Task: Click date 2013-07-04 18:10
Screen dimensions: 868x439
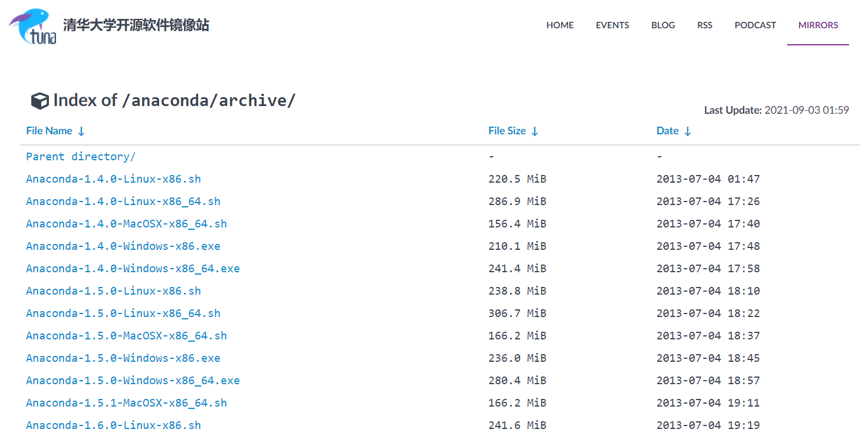Action: pos(708,291)
